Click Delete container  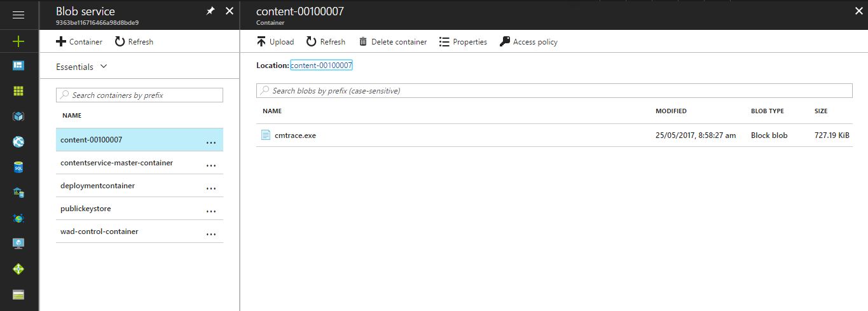point(393,41)
